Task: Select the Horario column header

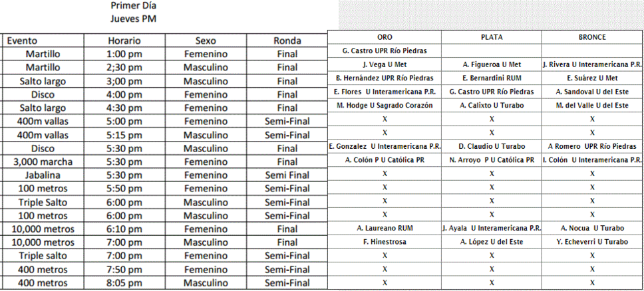Action: tap(124, 41)
